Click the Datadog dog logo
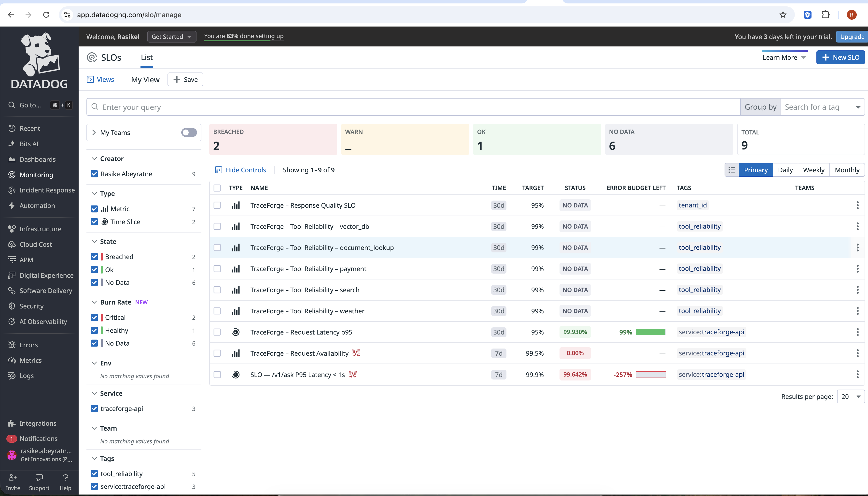868x496 pixels. (40, 55)
